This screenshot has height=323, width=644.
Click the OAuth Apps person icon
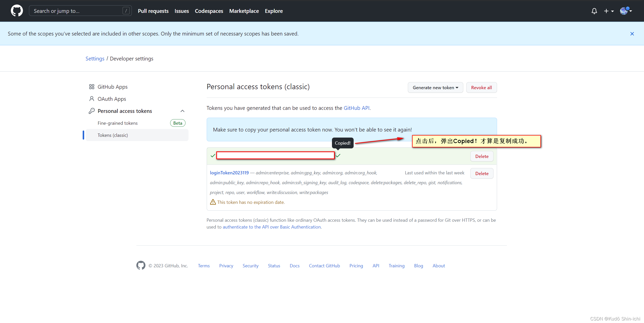(92, 99)
